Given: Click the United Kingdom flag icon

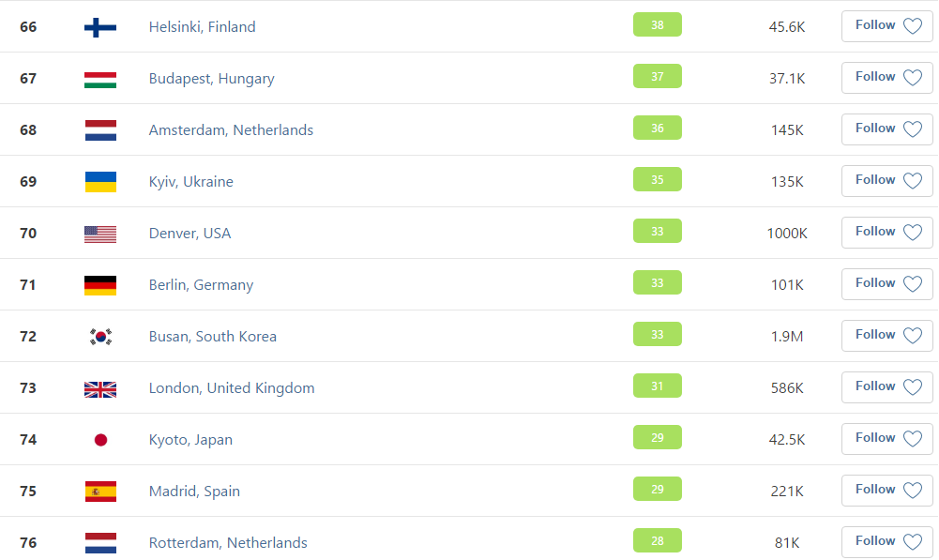Looking at the screenshot, I should tap(100, 389).
